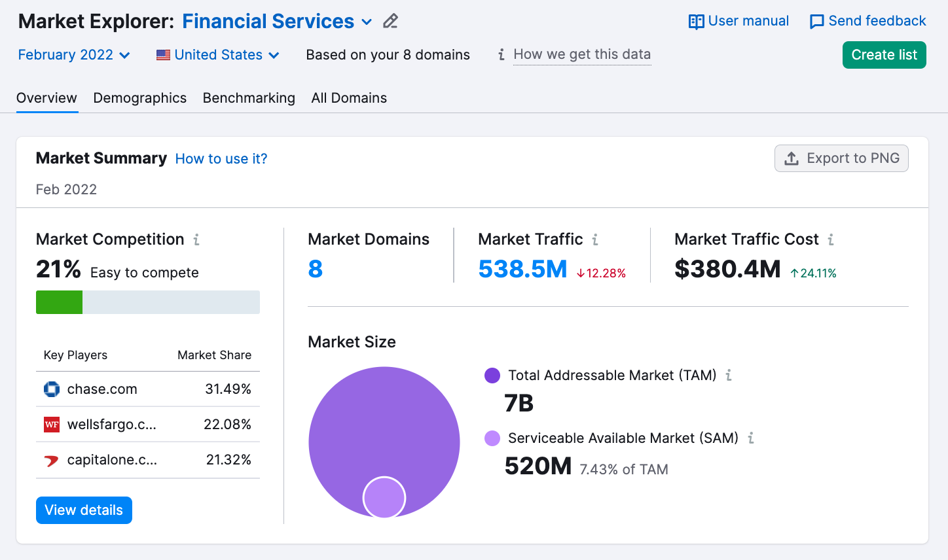The width and height of the screenshot is (948, 560).
Task: Click the Market Traffic info icon
Action: [595, 239]
